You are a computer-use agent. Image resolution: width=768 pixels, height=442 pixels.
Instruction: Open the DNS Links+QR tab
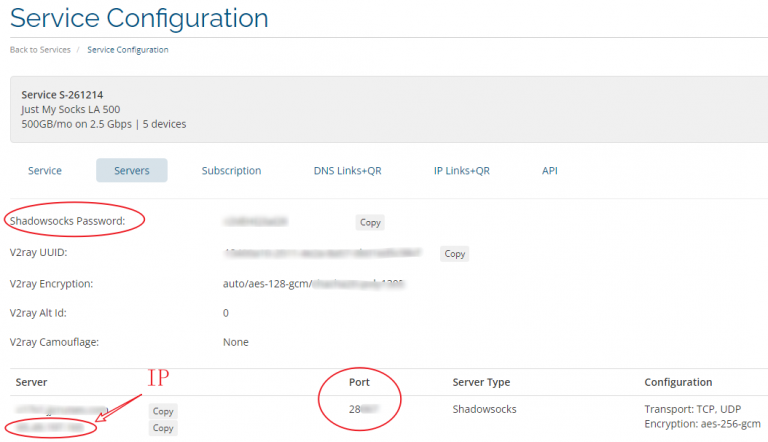pos(347,171)
